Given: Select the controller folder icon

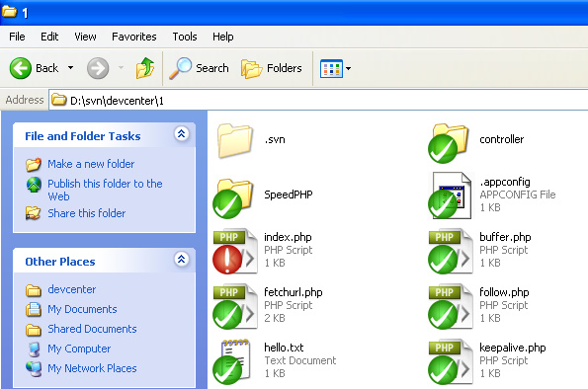Looking at the screenshot, I should [449, 143].
